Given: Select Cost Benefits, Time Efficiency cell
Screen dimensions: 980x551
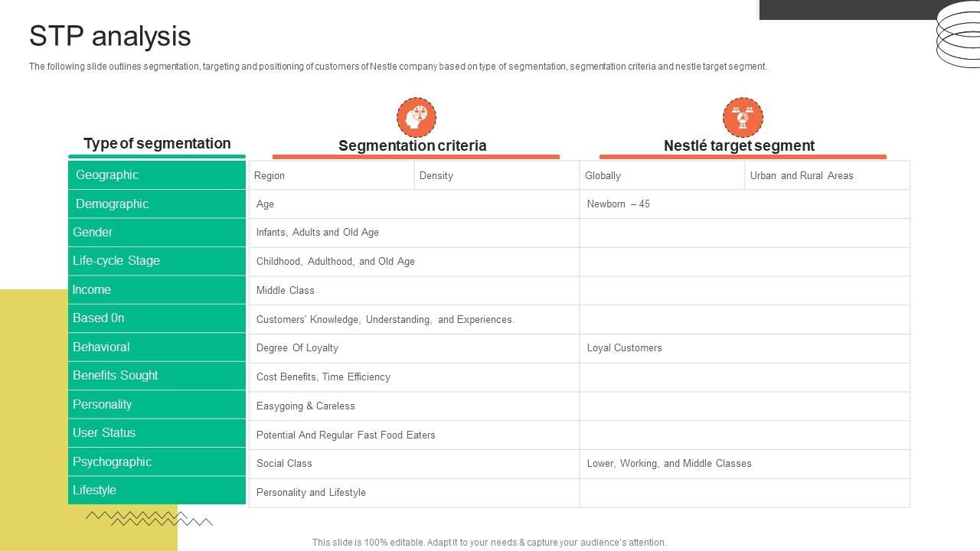Looking at the screenshot, I should pos(414,377).
